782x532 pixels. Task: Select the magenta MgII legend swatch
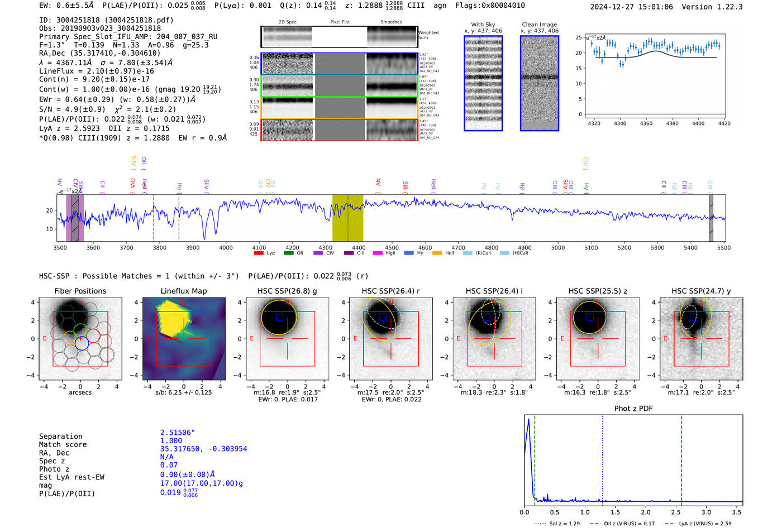pyautogui.click(x=377, y=253)
